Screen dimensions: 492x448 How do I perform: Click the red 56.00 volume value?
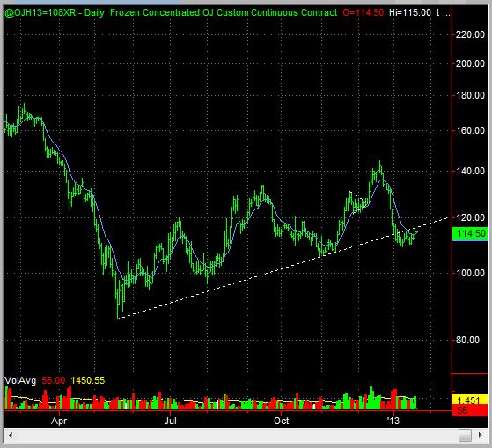54,380
